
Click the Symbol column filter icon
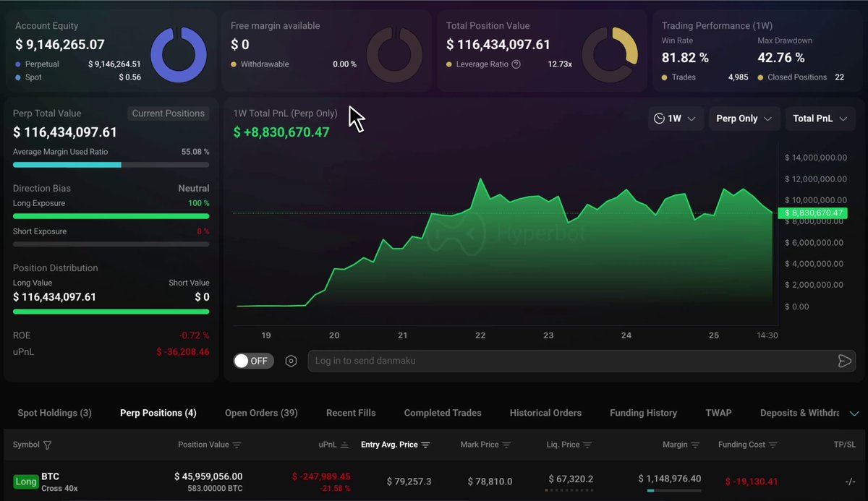(48, 445)
